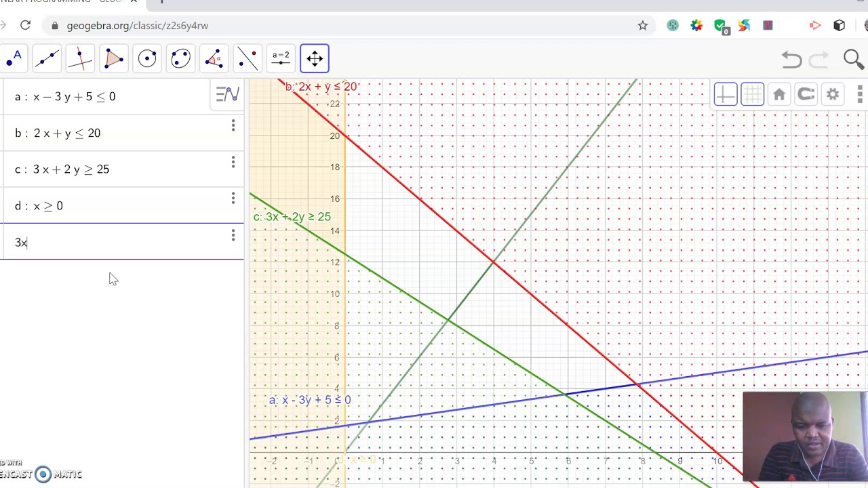Viewport: 868px width, 488px height.
Task: Open the colorful gear browser extension
Action: click(696, 26)
